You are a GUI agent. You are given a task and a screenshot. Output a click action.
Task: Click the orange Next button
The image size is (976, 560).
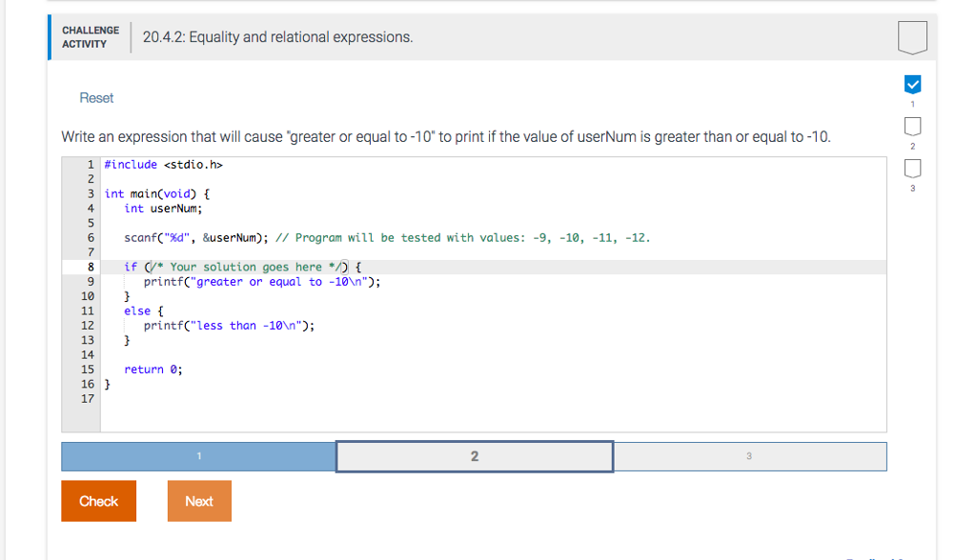(x=199, y=500)
